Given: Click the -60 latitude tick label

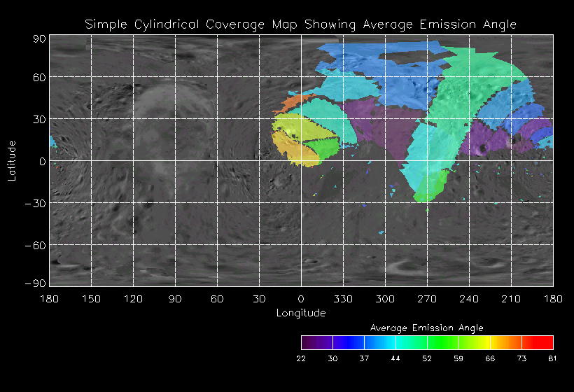Looking at the screenshot, I should [37, 245].
